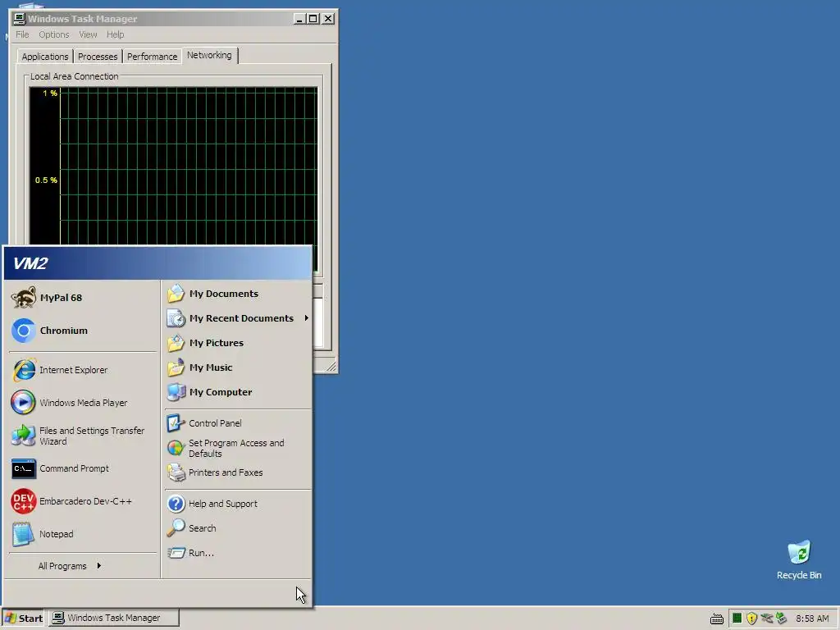Click Windows Task Manager taskbar button
Screen dimensions: 840x630
coord(114,619)
